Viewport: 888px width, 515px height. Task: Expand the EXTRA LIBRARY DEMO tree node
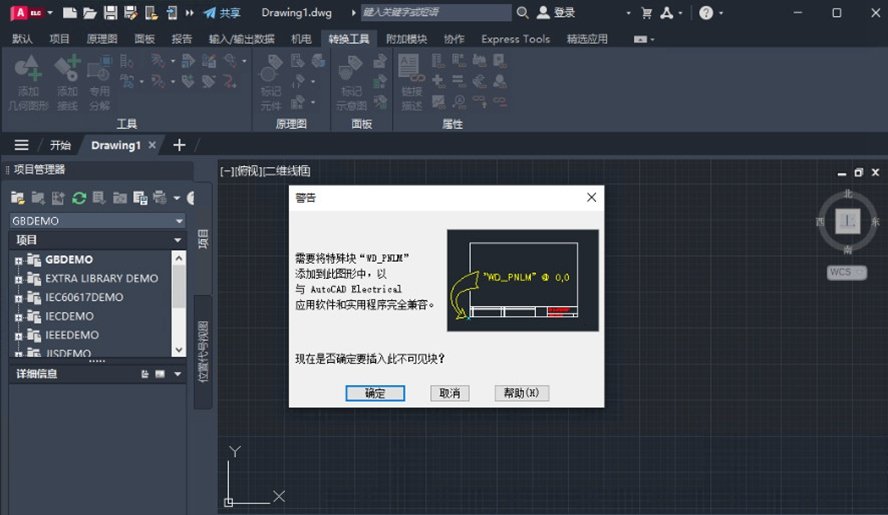click(x=18, y=279)
